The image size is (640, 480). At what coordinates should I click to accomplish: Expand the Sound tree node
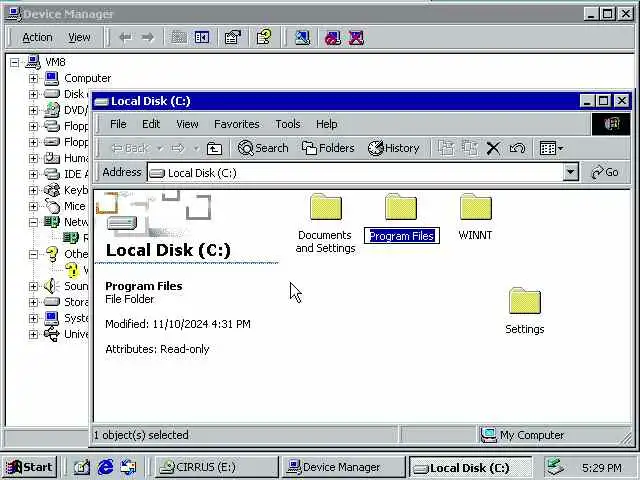(x=33, y=286)
